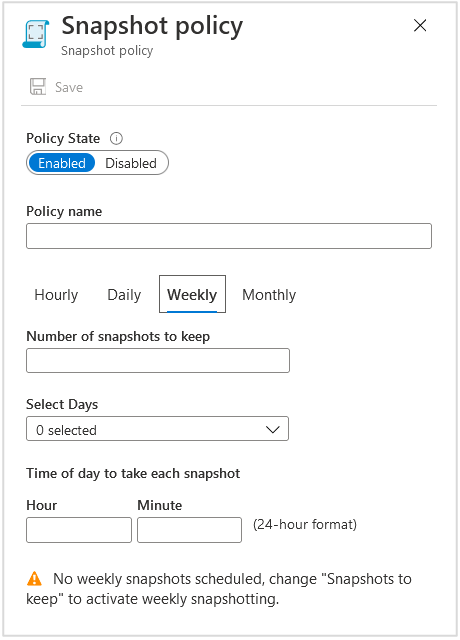This screenshot has height=640, width=460.
Task: Click the orange warning triangle icon
Action: [34, 578]
